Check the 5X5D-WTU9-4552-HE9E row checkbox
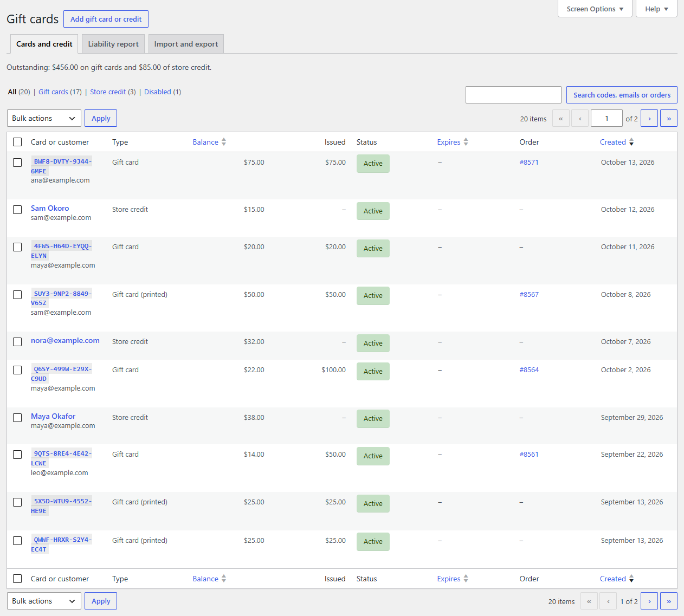Image resolution: width=684 pixels, height=616 pixels. tap(17, 502)
